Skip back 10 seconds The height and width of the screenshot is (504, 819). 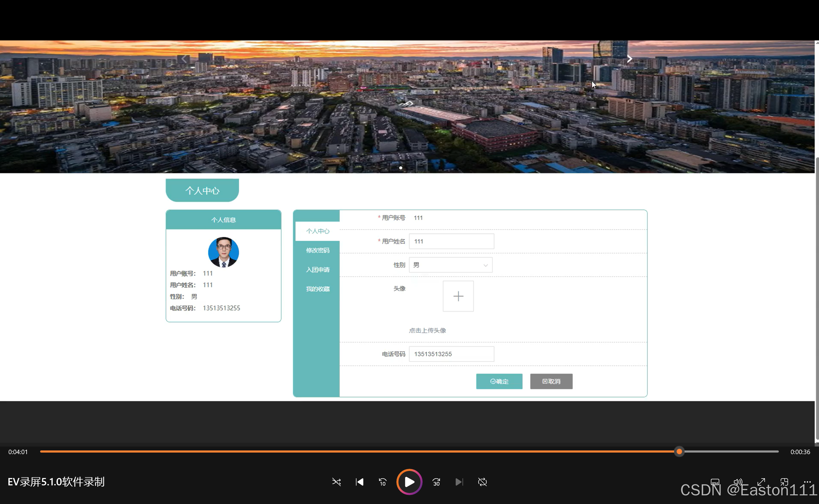coord(383,482)
